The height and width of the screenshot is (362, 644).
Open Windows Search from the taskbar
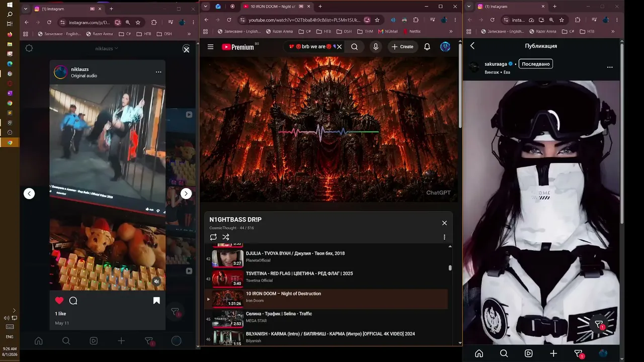(x=10, y=14)
